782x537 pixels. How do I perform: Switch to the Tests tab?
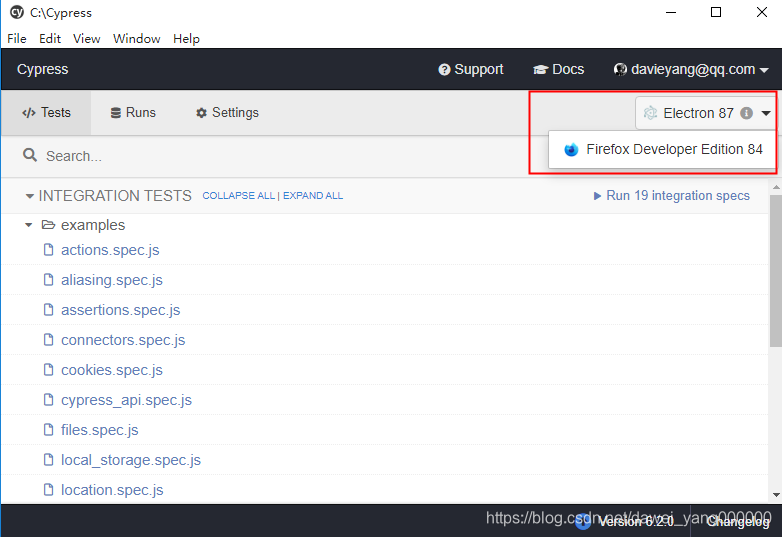(x=46, y=113)
